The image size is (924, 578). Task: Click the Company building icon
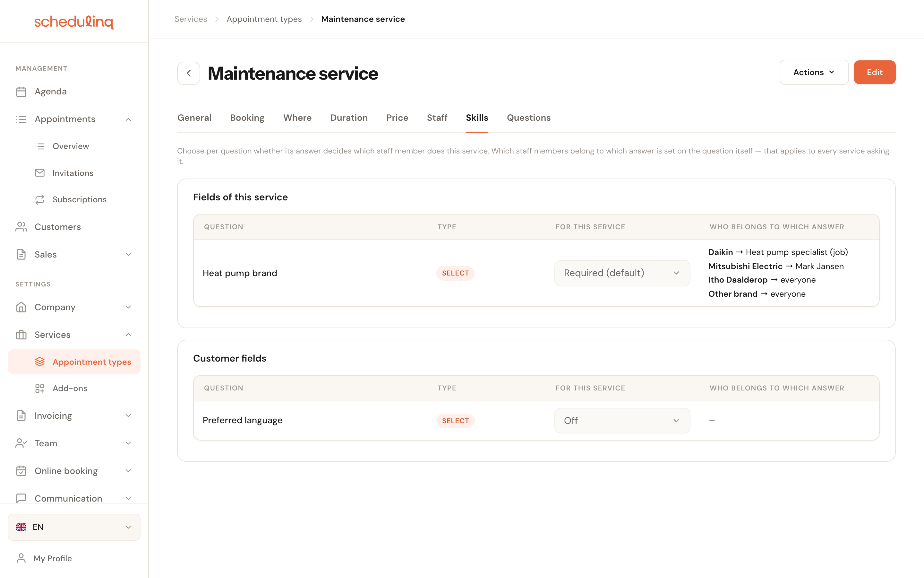(21, 307)
